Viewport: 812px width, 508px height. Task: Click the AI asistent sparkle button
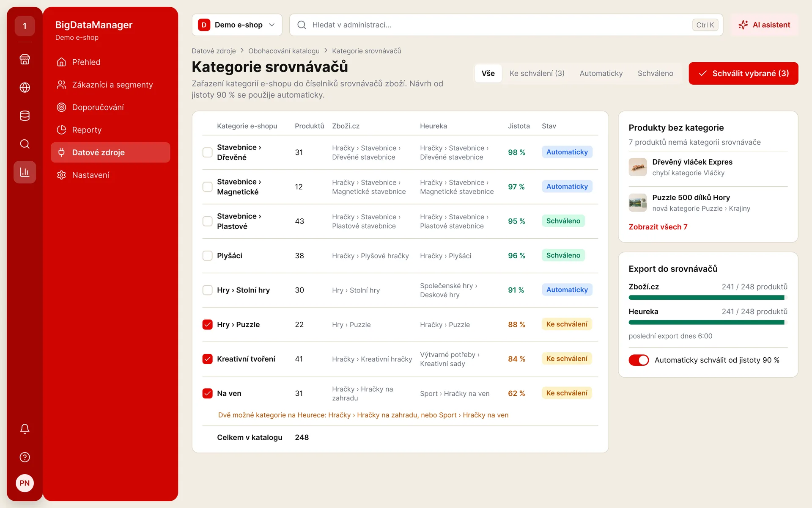(x=764, y=25)
